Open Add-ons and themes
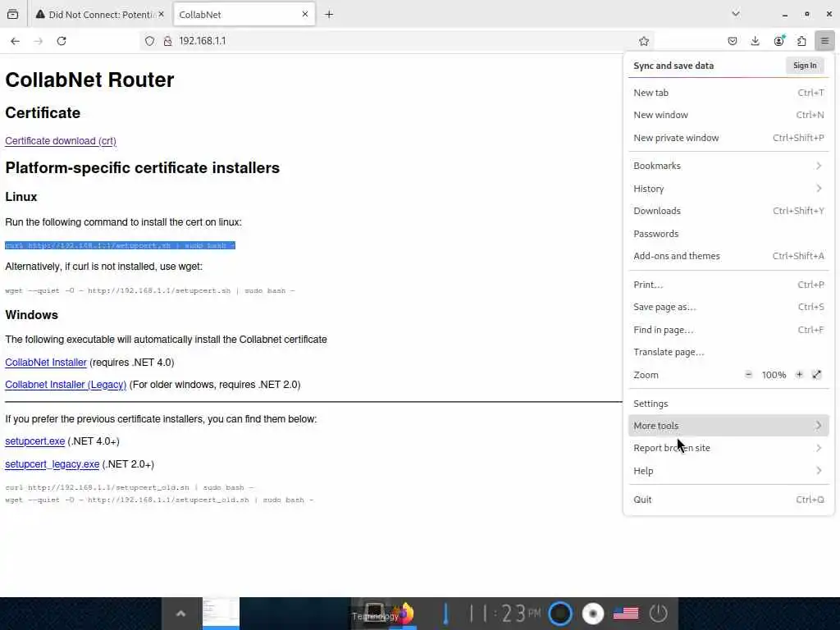This screenshot has height=630, width=840. click(728, 256)
